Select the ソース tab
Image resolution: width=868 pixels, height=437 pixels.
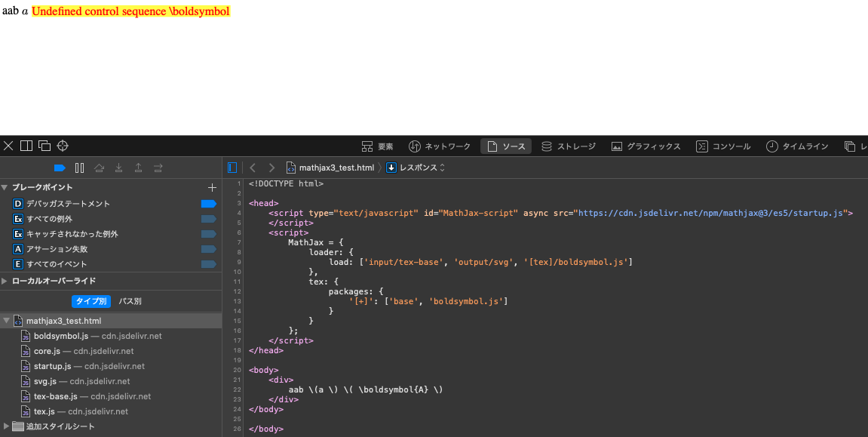coord(506,146)
